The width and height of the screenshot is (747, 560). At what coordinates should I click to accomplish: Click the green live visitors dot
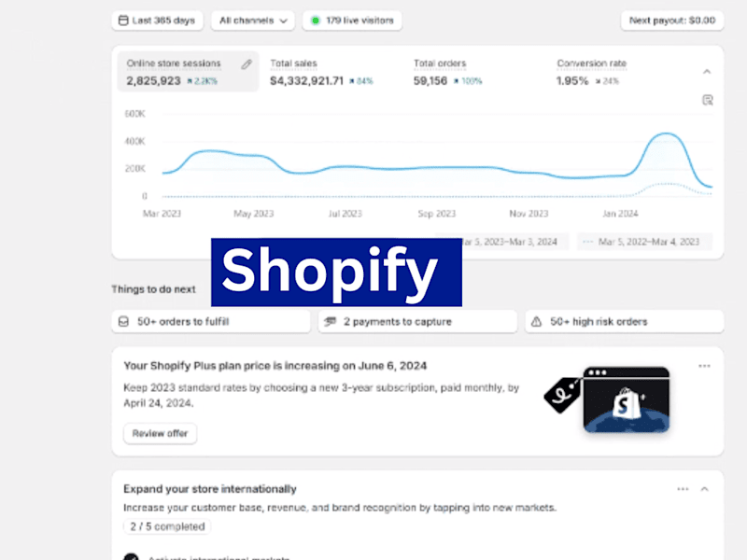click(x=316, y=21)
